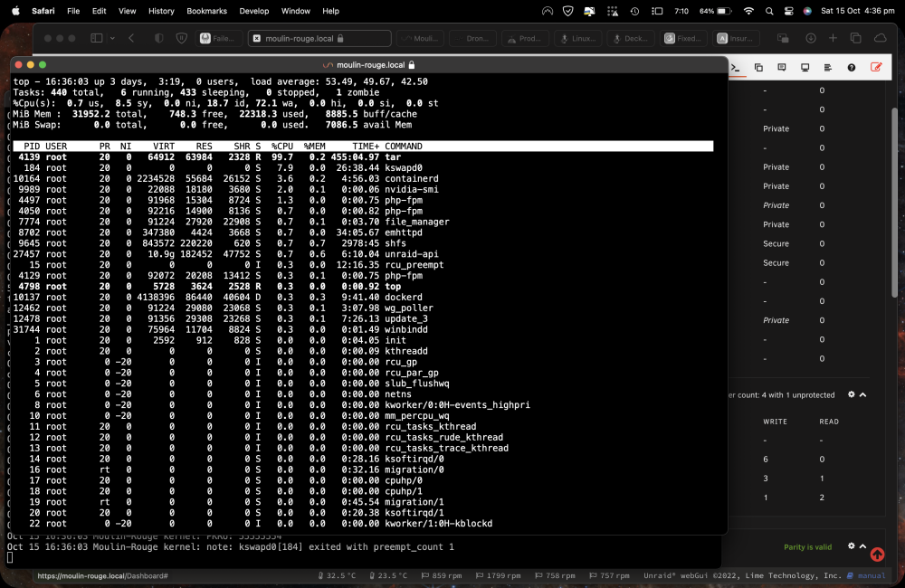Switch to the Mouli... Safari tab
Image resolution: width=905 pixels, height=588 pixels.
pos(421,38)
